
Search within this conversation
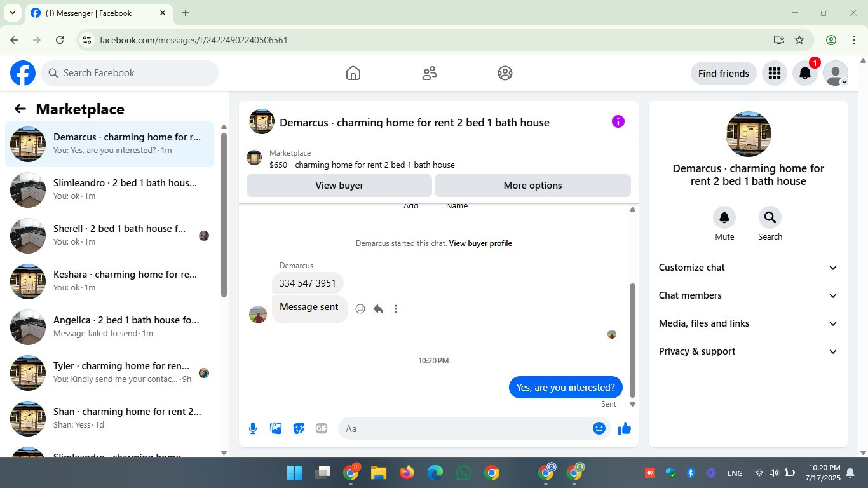(x=770, y=218)
